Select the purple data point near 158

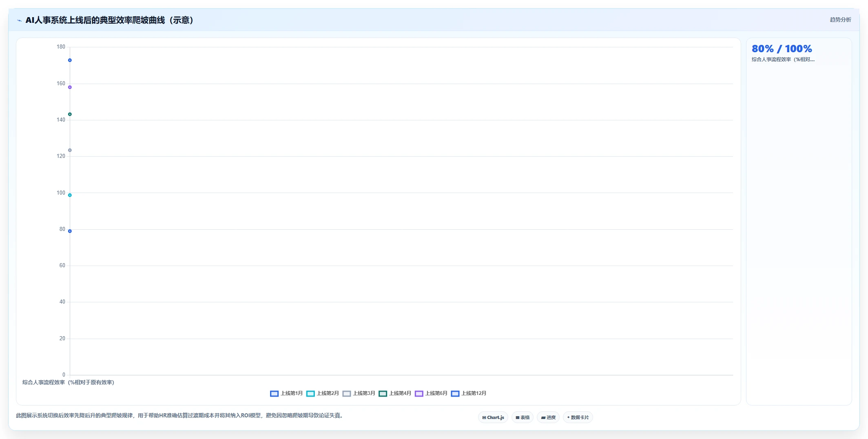pyautogui.click(x=70, y=87)
